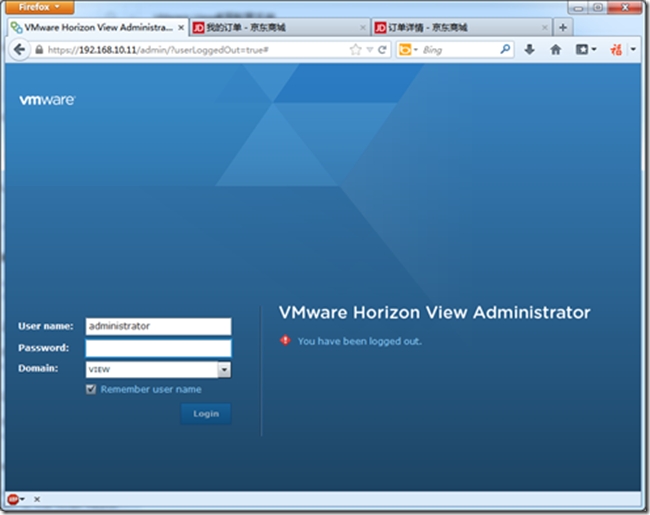
Task: Click the Adblock ABP icon in add-on bar
Action: 13,499
